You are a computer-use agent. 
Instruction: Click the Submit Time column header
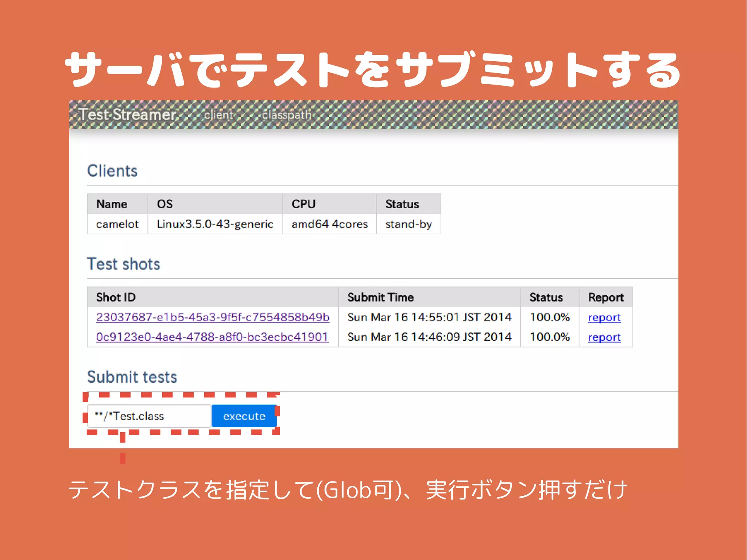coord(429,297)
